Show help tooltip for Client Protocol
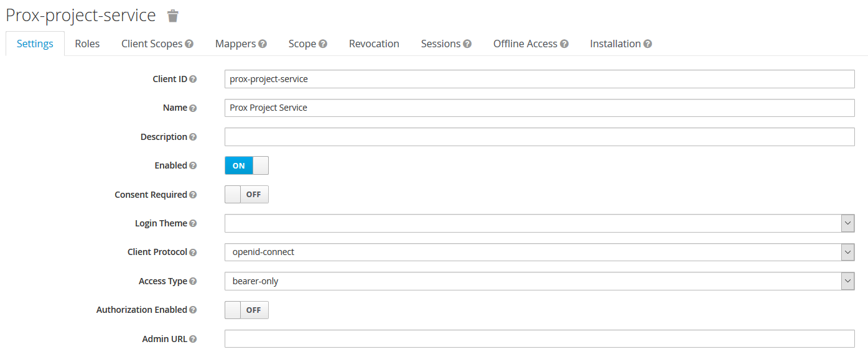868x357 pixels. click(193, 253)
